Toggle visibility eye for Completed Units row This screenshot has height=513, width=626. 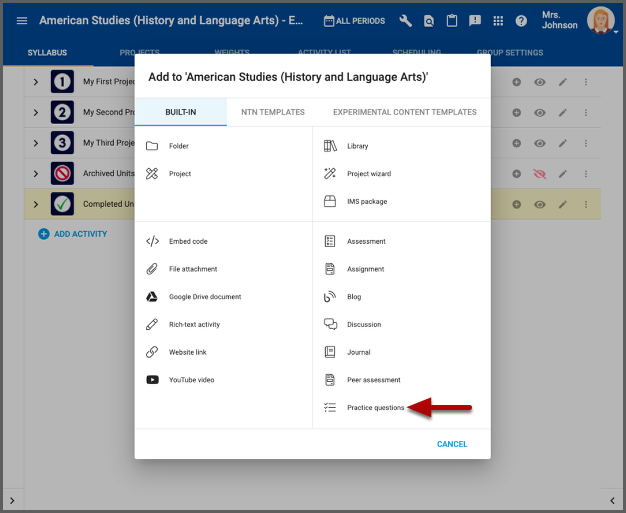tap(540, 204)
